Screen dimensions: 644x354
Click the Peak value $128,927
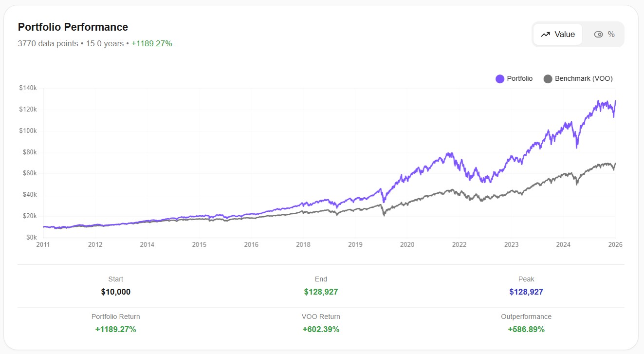[526, 292]
